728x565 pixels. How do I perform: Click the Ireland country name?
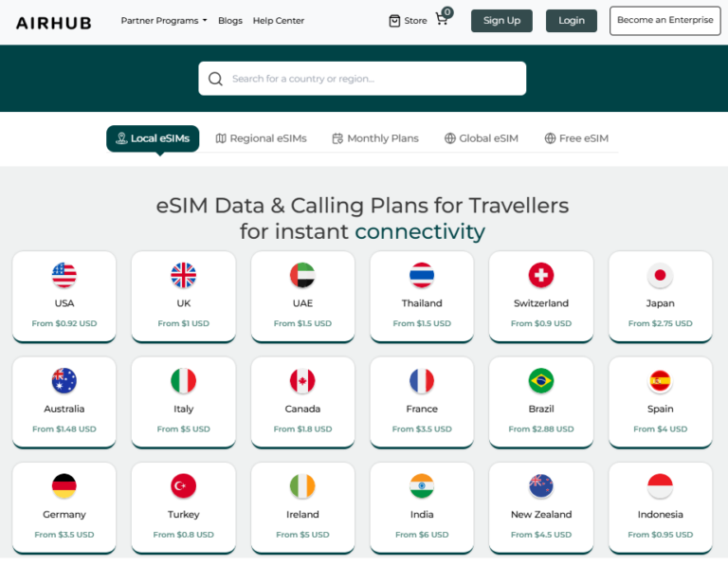(302, 515)
